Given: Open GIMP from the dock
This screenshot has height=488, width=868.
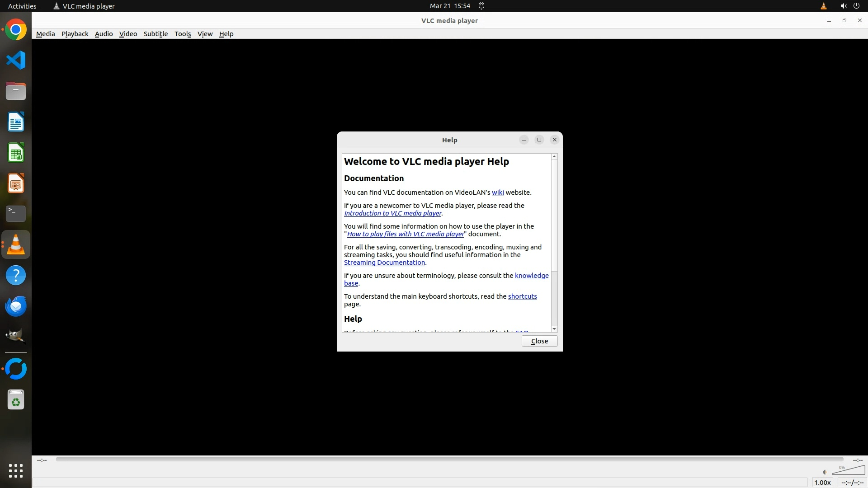Looking at the screenshot, I should [16, 336].
